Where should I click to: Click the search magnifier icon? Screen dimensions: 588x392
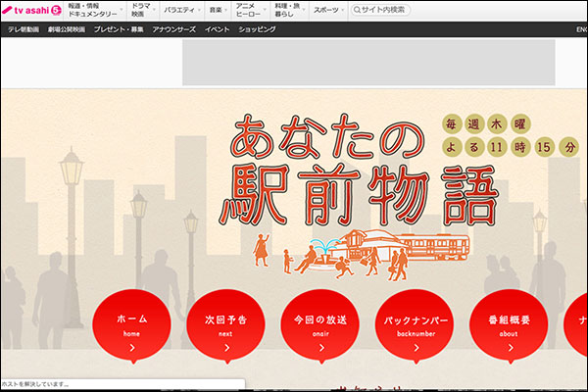coord(356,10)
